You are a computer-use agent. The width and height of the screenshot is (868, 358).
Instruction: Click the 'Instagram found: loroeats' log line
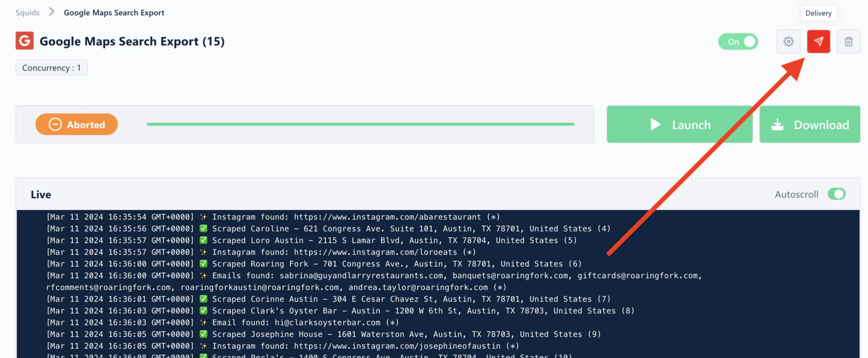[x=261, y=252]
